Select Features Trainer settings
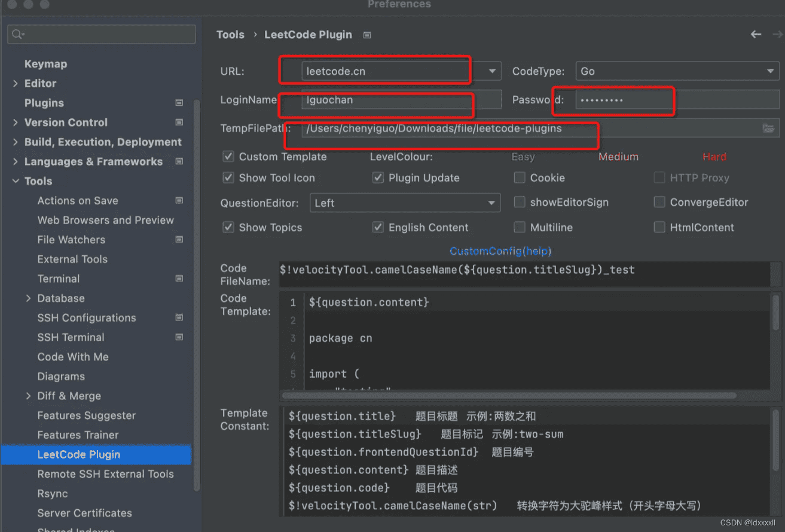This screenshot has width=785, height=532. (x=78, y=435)
